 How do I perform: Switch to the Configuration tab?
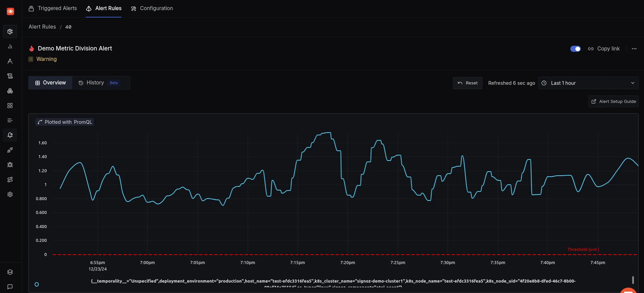click(x=152, y=8)
